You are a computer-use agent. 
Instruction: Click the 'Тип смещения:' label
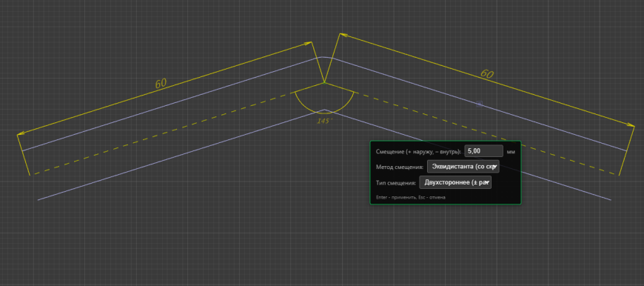click(x=396, y=182)
